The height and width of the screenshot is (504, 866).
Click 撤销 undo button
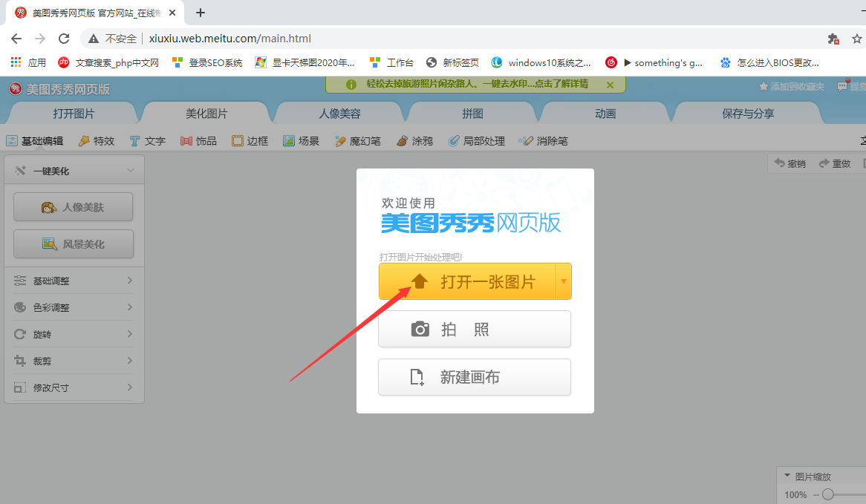[790, 163]
